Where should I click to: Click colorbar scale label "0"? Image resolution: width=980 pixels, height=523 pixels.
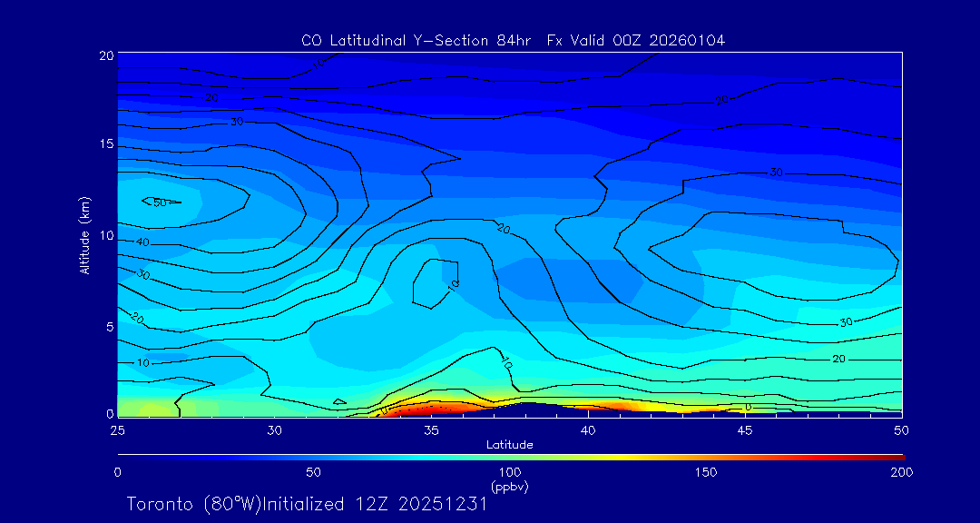pos(117,472)
